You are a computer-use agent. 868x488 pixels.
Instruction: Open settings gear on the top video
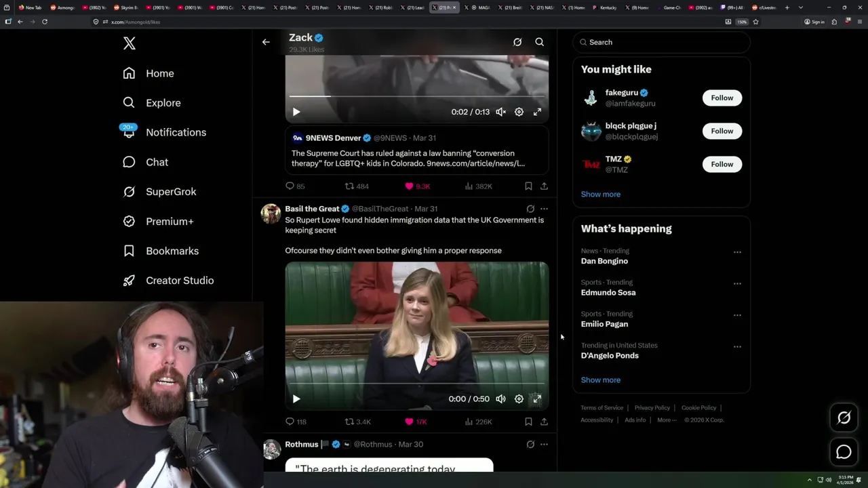click(519, 112)
